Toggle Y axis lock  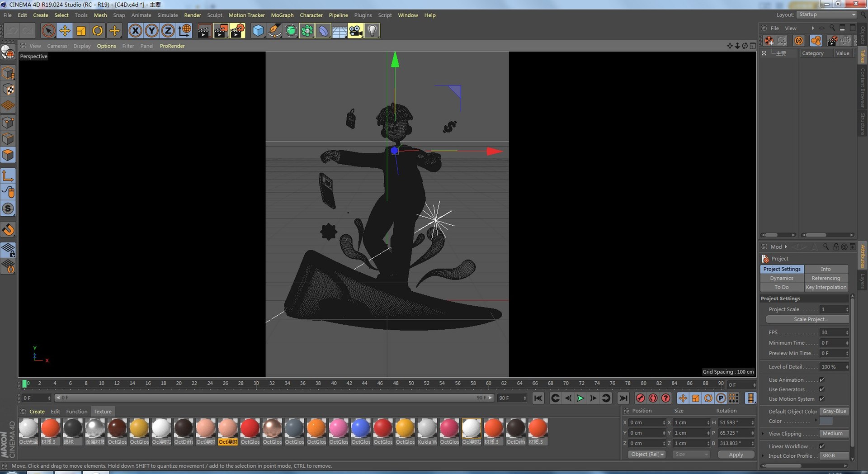(151, 31)
